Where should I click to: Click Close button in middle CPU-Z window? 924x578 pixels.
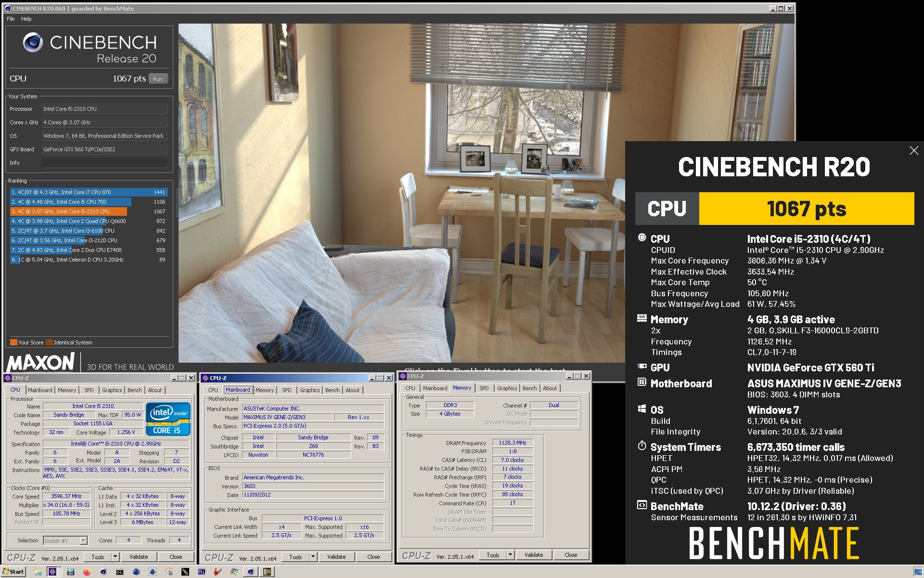tap(373, 557)
